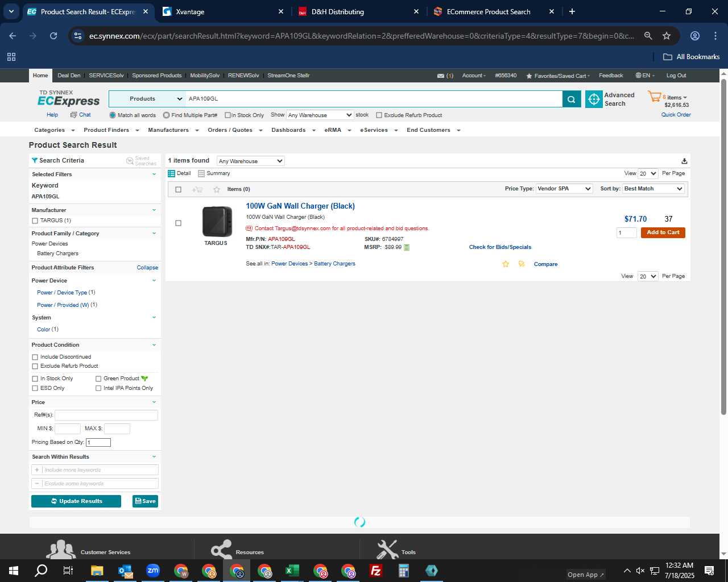The image size is (728, 582).
Task: Click in the MIN $ price field
Action: pos(68,429)
